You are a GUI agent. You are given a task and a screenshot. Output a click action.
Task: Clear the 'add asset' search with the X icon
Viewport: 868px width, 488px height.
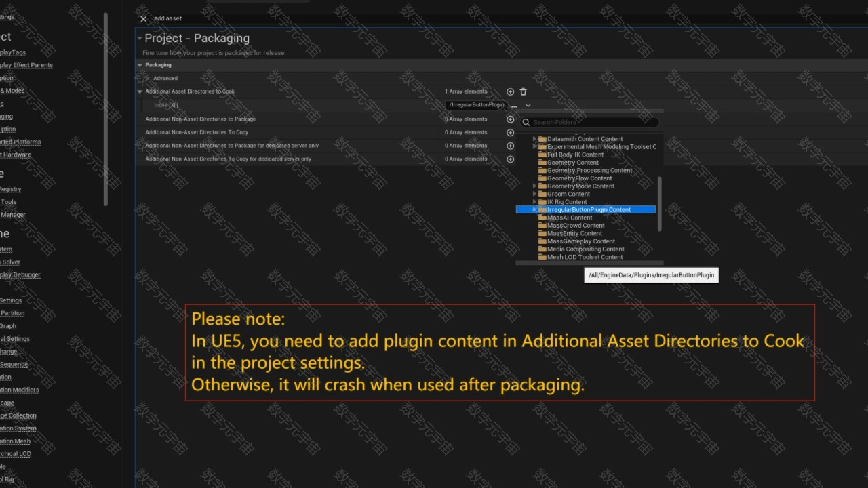143,19
